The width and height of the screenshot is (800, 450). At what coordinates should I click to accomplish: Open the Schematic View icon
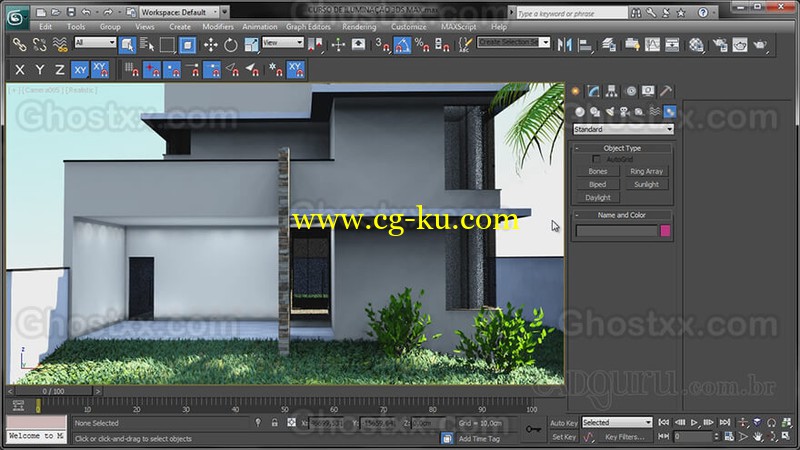[x=672, y=45]
